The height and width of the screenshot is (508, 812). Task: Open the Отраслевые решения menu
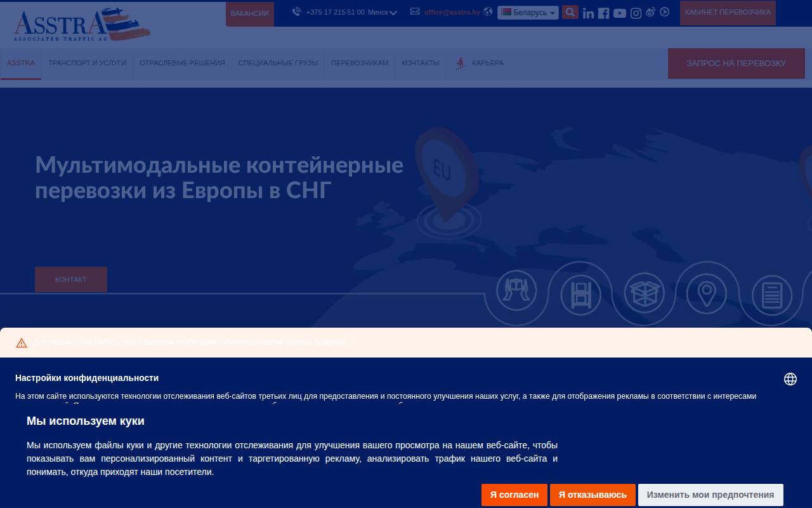[x=182, y=63]
